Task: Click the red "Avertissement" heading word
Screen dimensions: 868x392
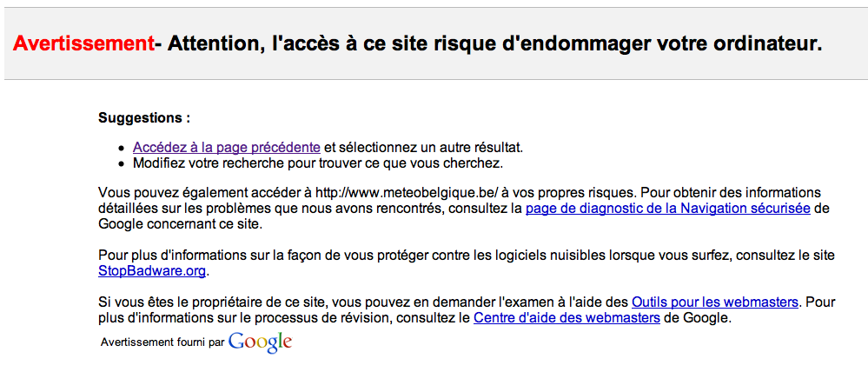Action: tap(83, 43)
